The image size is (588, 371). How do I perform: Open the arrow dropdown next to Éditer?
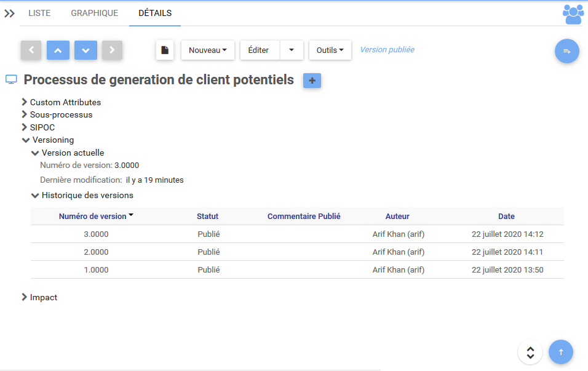coord(292,50)
